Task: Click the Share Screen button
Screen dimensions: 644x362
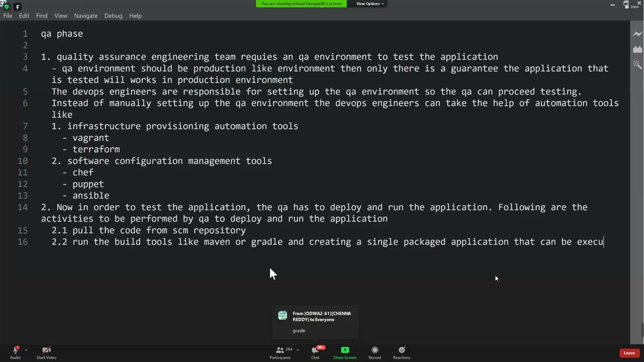Action: tap(345, 352)
